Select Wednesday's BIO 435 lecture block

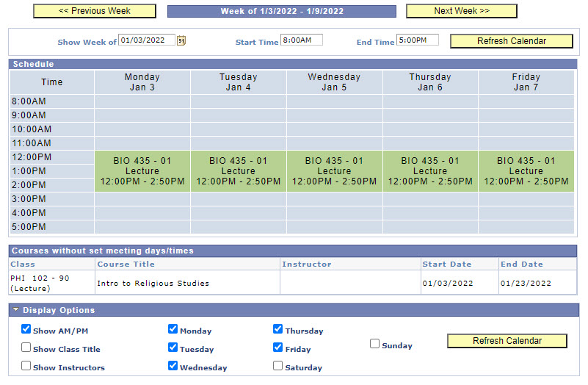coord(334,171)
